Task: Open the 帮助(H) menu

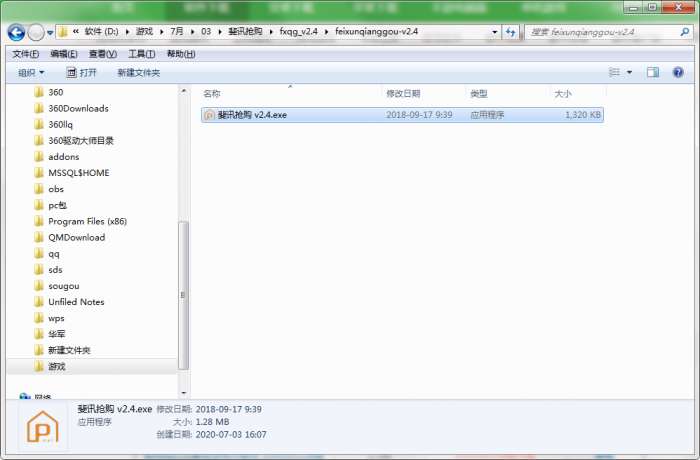Action: 181,54
